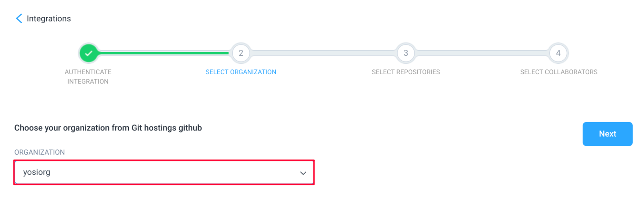Jump to the step 3 circle
Viewport: 644px width, 206px height.
(406, 53)
